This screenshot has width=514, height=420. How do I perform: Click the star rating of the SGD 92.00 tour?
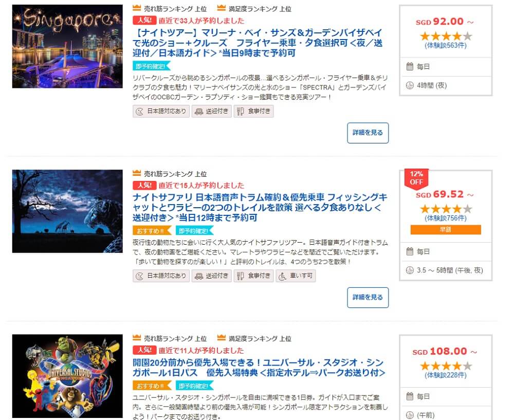click(x=446, y=36)
